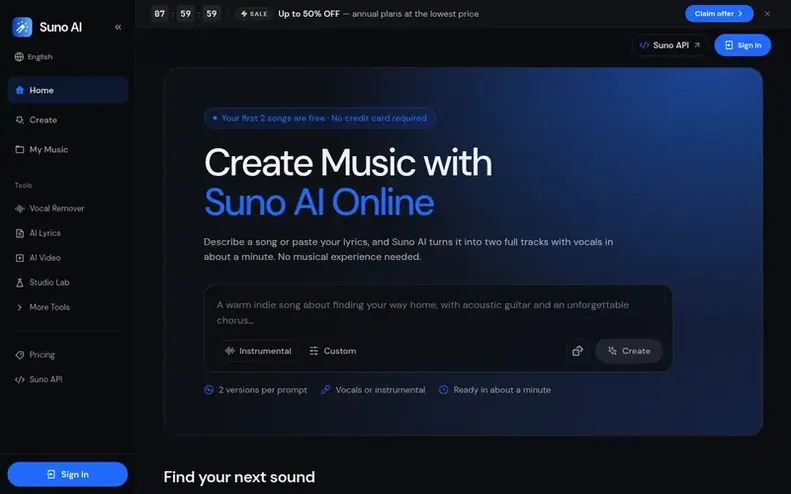Image resolution: width=791 pixels, height=494 pixels.
Task: Click the 'Find your next sound' heading
Action: pos(239,477)
